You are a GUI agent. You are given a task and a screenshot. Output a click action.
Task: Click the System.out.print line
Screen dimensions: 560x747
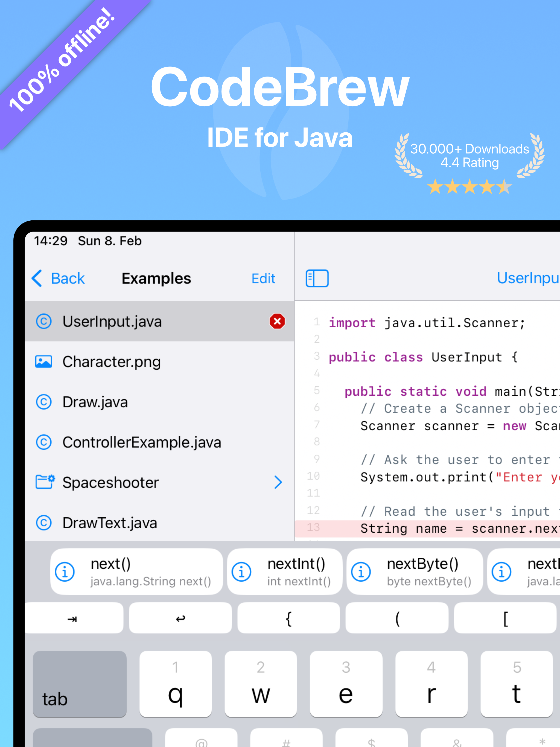click(460, 477)
